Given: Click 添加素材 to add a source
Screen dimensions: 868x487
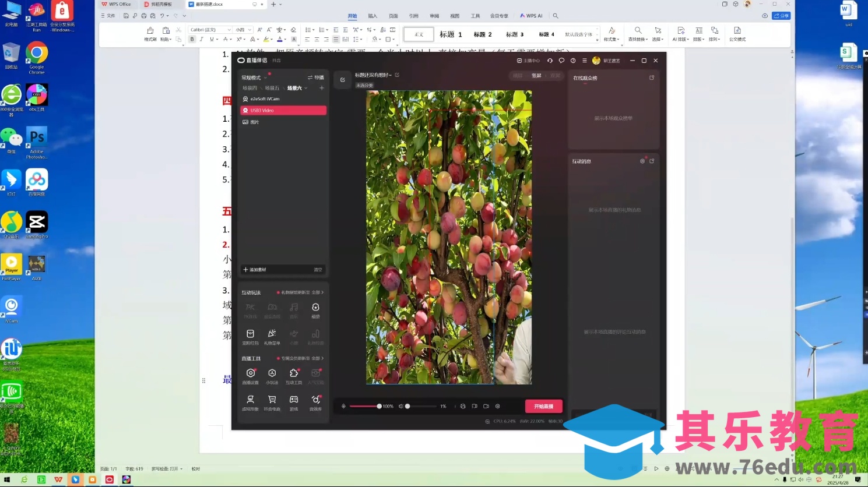Looking at the screenshot, I should click(255, 270).
